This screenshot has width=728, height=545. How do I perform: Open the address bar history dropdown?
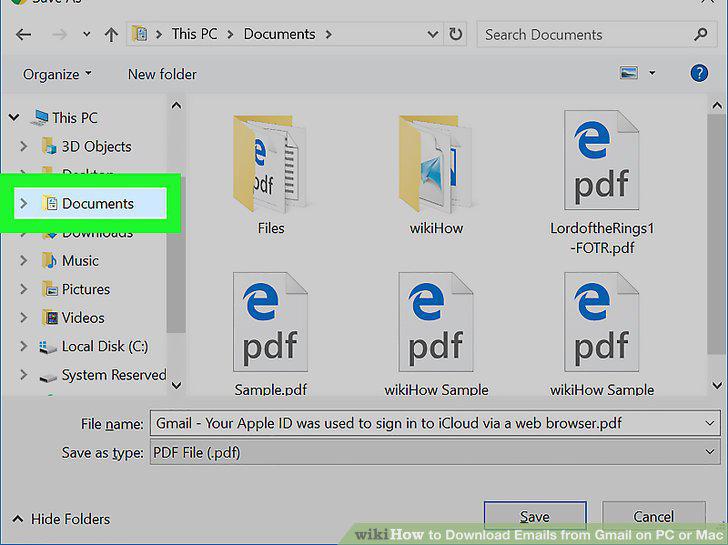433,34
